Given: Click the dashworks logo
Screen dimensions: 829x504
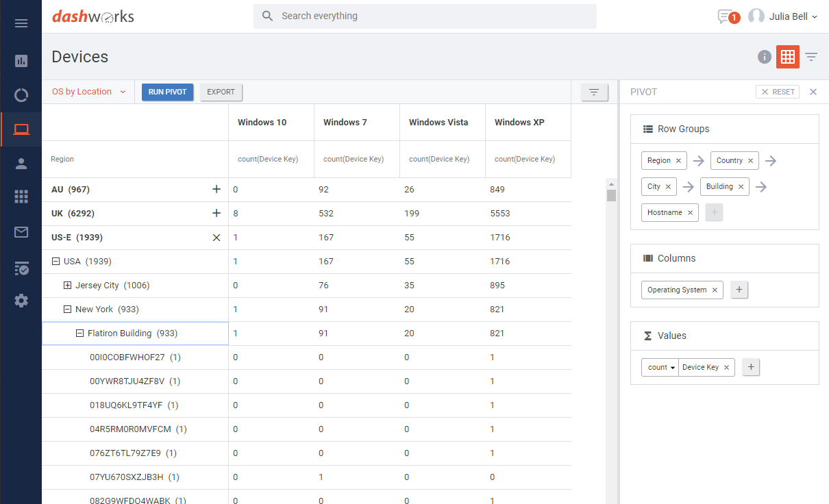Looking at the screenshot, I should click(x=93, y=16).
